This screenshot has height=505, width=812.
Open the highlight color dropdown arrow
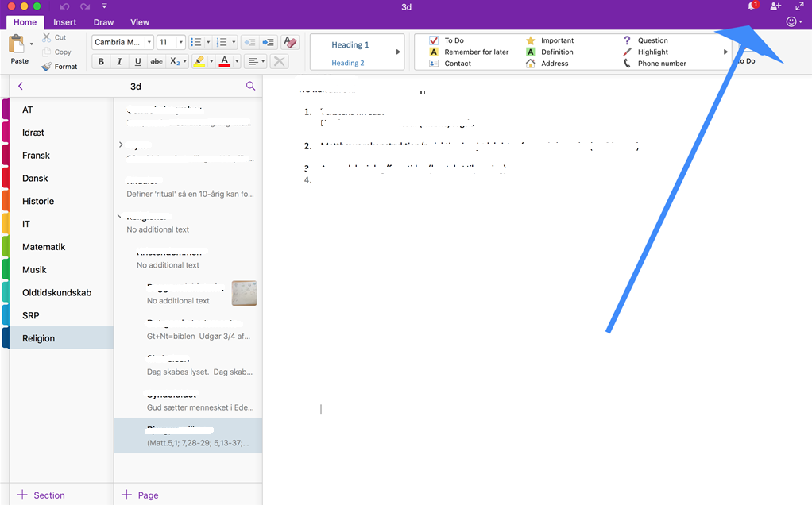(x=211, y=62)
